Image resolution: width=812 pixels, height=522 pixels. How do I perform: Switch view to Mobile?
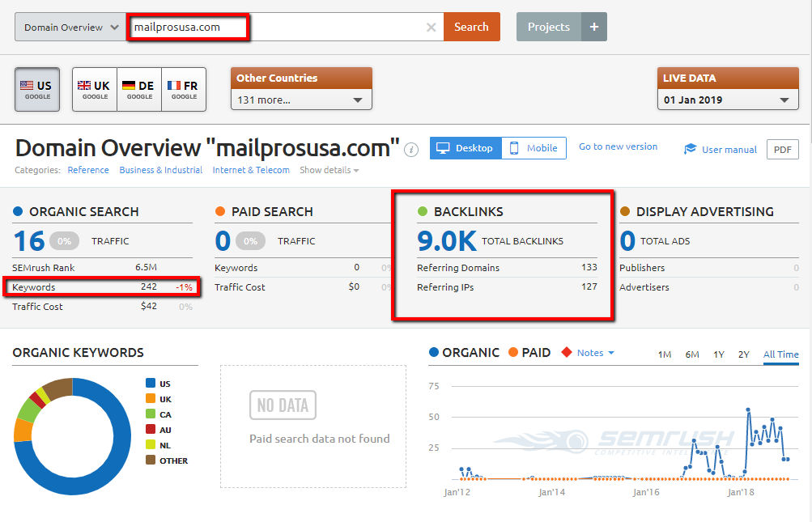tap(534, 148)
